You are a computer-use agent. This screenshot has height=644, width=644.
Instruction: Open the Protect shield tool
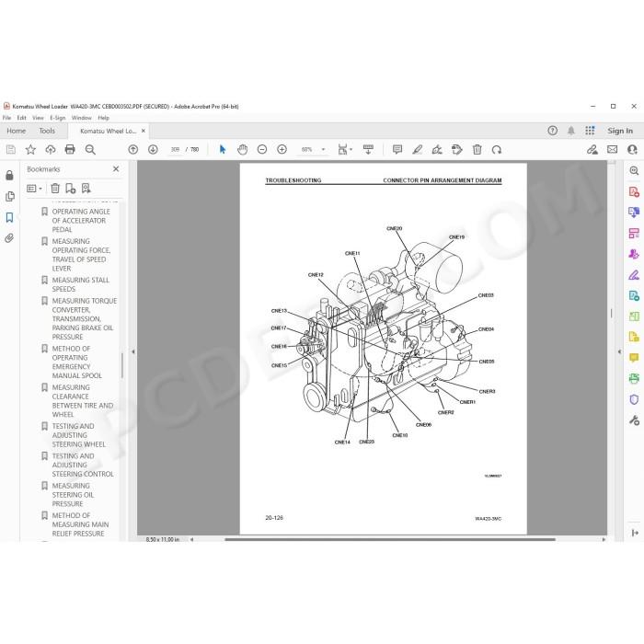[x=634, y=399]
